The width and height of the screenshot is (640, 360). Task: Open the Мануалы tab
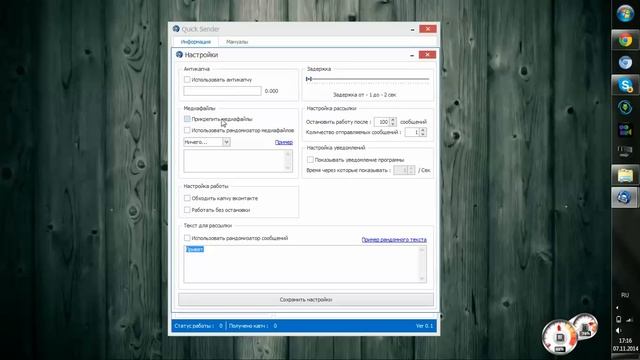point(237,42)
